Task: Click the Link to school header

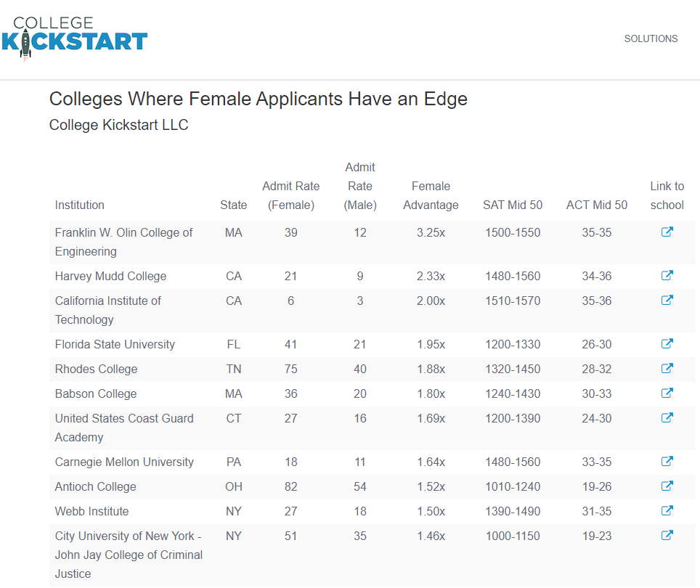Action: coord(667,195)
